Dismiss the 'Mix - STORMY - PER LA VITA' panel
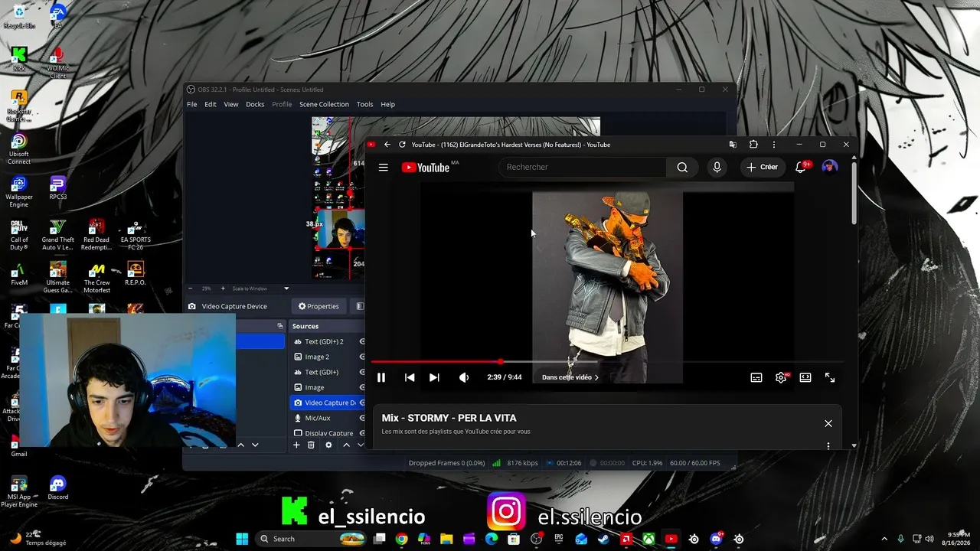 (828, 423)
